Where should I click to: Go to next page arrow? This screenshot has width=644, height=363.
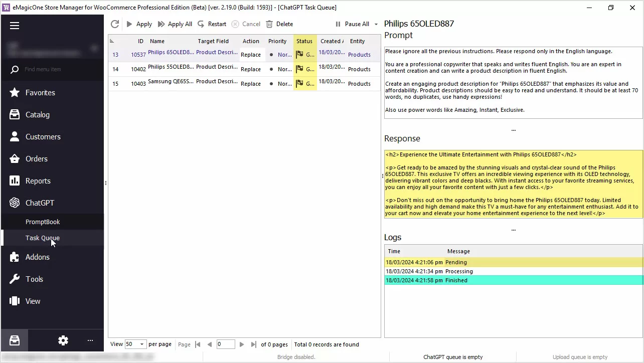tap(242, 344)
